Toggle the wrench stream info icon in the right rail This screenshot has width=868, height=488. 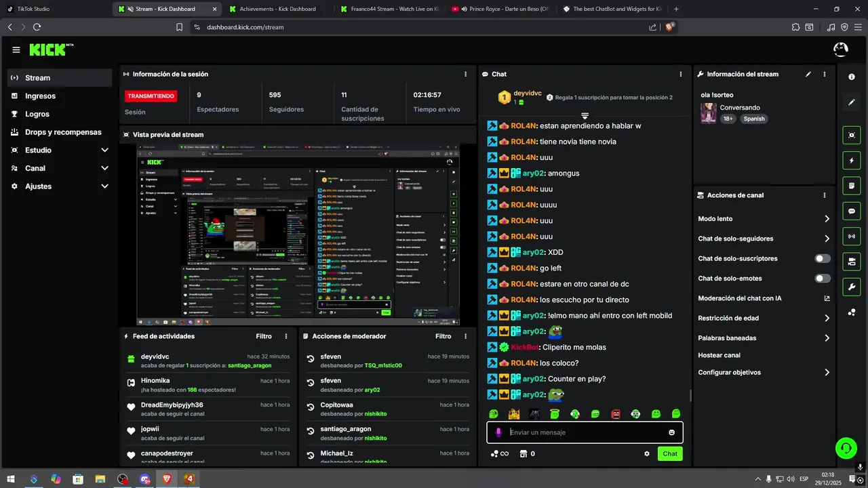click(852, 287)
